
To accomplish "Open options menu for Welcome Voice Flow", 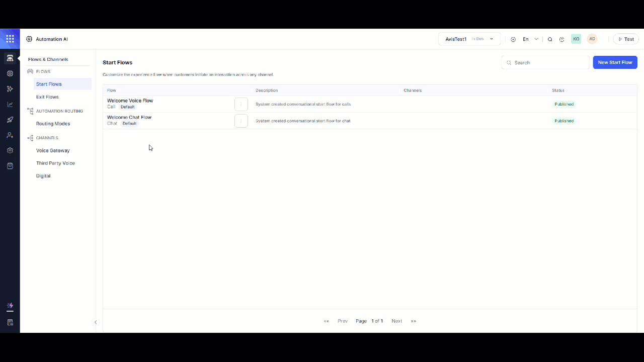I will [241, 105].
